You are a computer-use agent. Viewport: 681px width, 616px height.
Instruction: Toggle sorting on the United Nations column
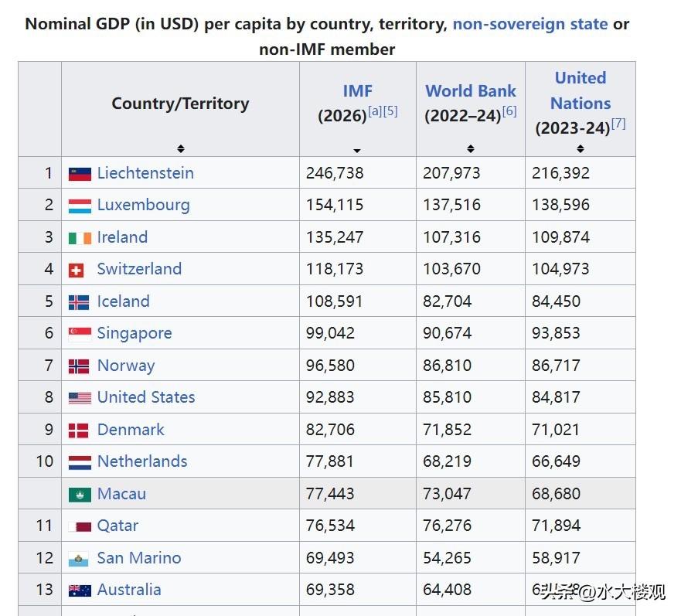coord(580,148)
